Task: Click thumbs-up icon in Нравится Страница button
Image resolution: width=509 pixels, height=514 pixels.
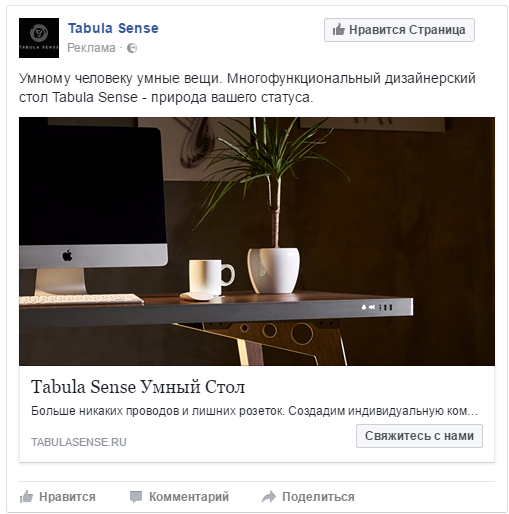Action: [338, 30]
